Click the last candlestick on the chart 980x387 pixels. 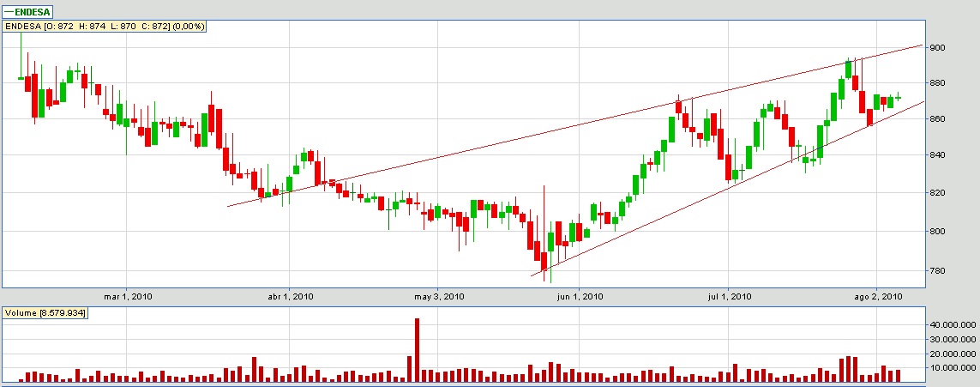point(899,97)
